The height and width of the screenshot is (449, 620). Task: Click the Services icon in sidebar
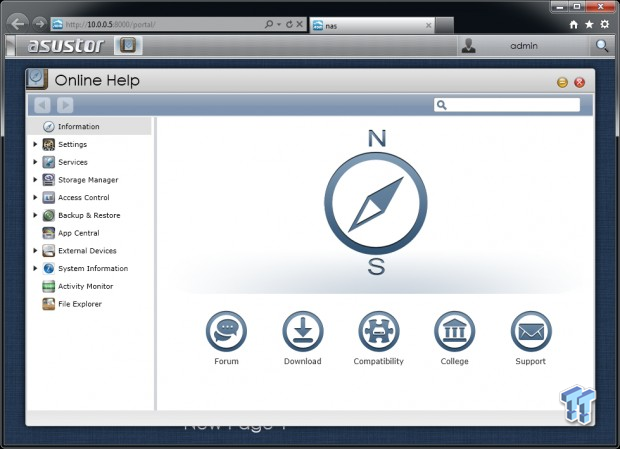tap(49, 162)
